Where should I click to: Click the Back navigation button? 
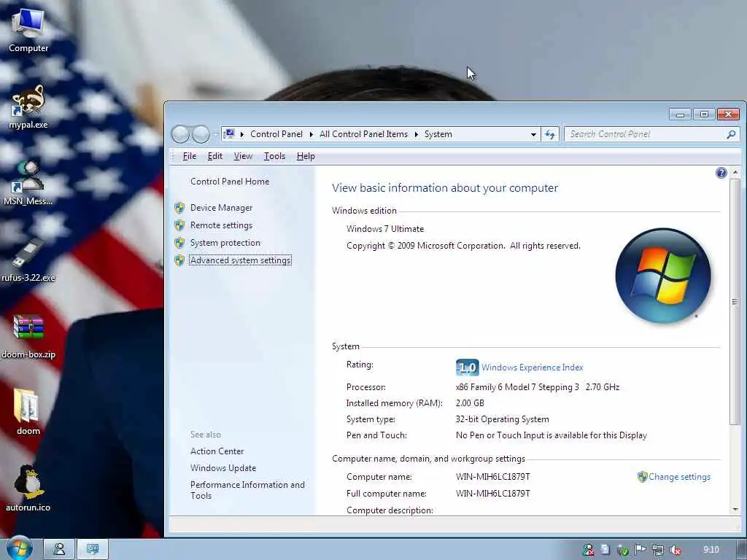(181, 134)
